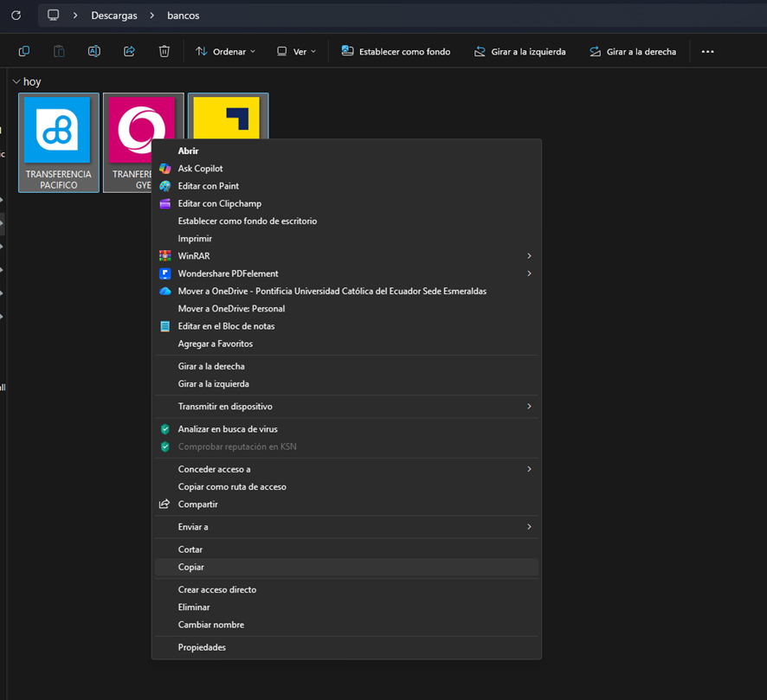Image resolution: width=767 pixels, height=700 pixels.
Task: Click the rename icon in the toolbar
Action: tap(93, 51)
